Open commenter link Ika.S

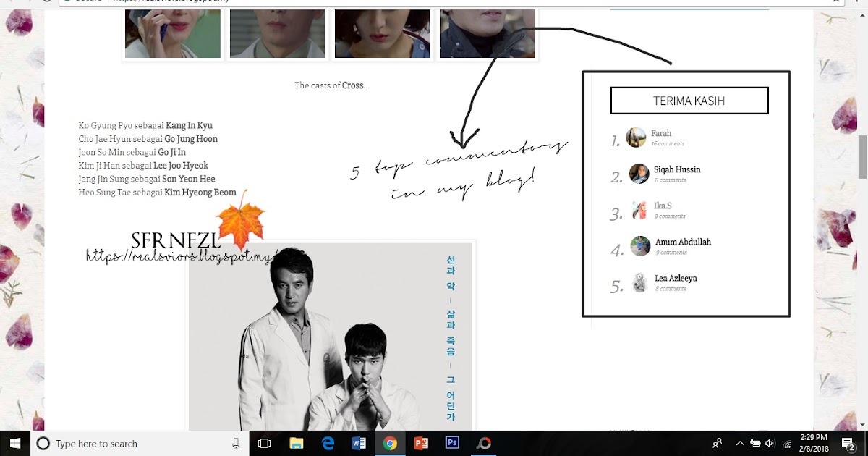(663, 206)
